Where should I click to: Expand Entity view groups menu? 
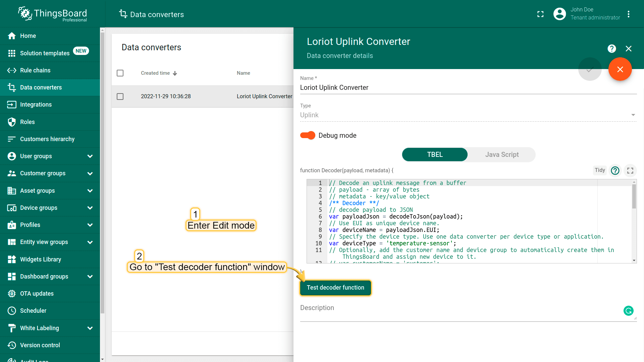(x=90, y=242)
